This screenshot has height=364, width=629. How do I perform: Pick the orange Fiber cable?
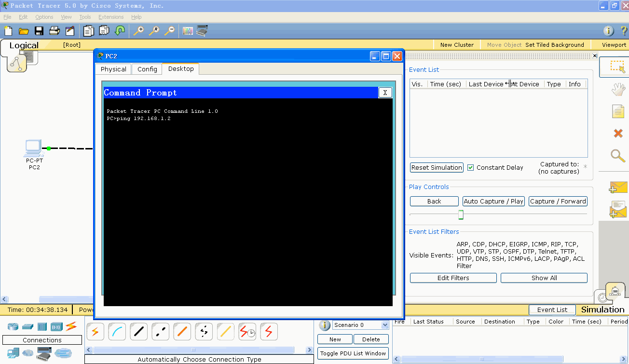182,331
